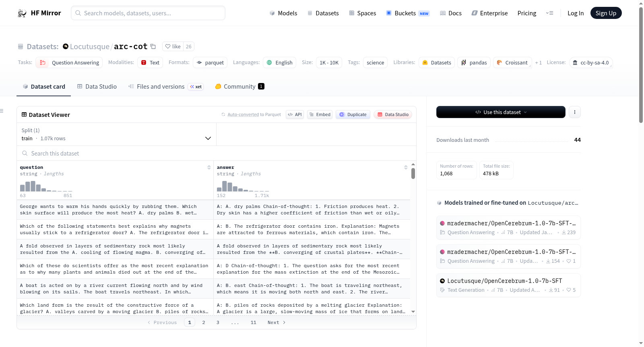Sort the question column
Screen dimensions: 644x347
209,167
